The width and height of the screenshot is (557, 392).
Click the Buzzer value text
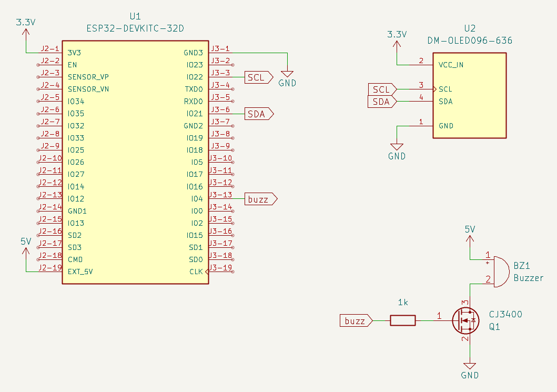[x=529, y=278]
